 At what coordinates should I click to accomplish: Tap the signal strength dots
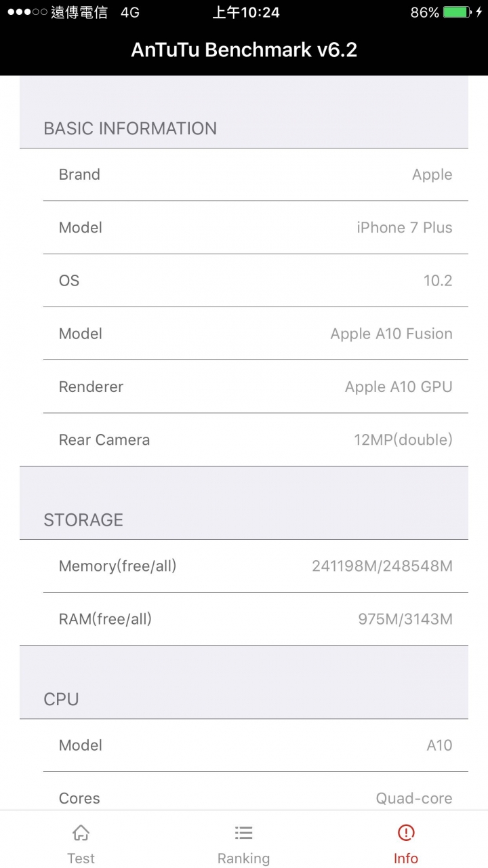[27, 12]
